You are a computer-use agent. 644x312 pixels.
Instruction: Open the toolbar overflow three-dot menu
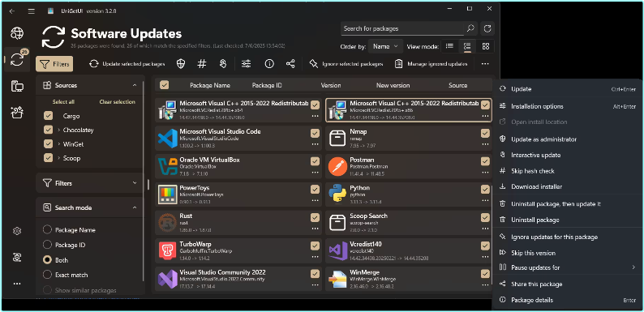click(x=485, y=64)
